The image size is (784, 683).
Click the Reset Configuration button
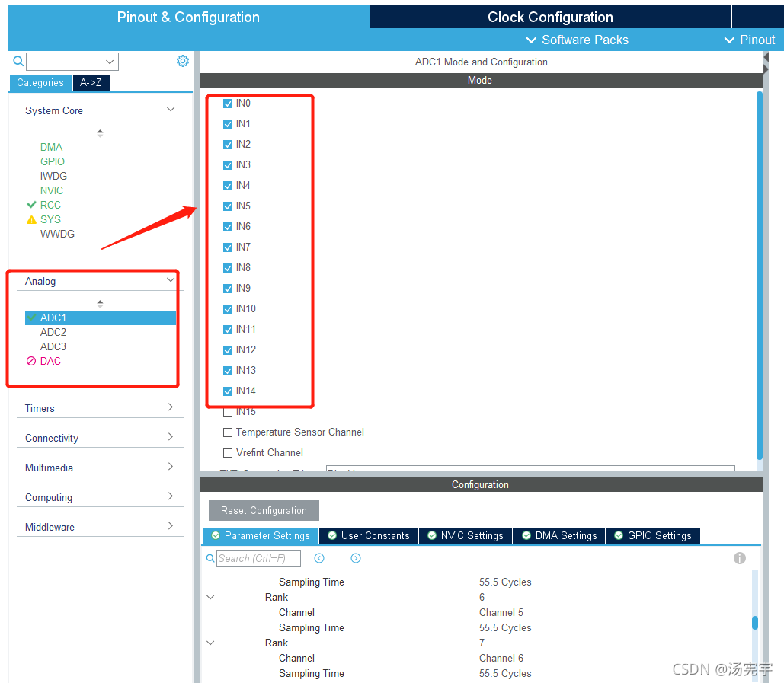pyautogui.click(x=264, y=511)
